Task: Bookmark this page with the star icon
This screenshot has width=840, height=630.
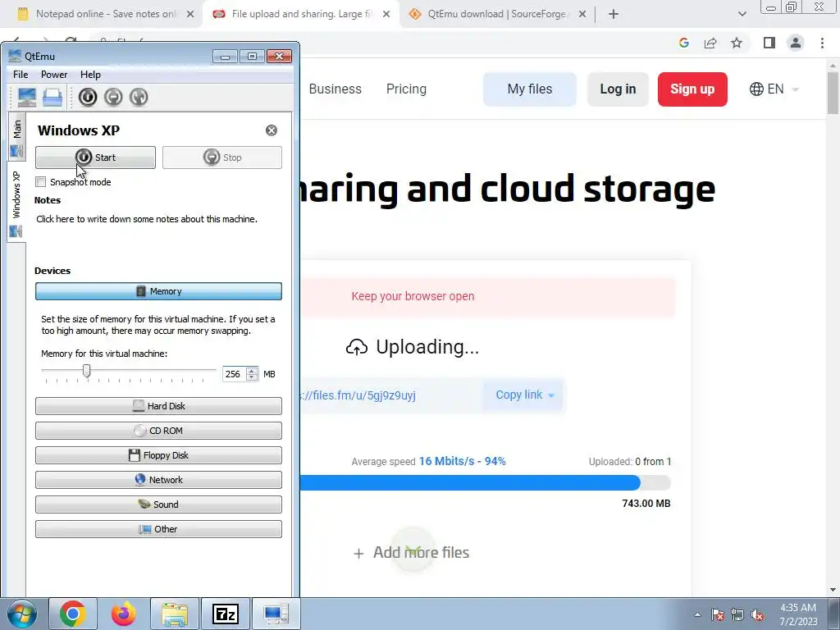Action: pos(737,43)
